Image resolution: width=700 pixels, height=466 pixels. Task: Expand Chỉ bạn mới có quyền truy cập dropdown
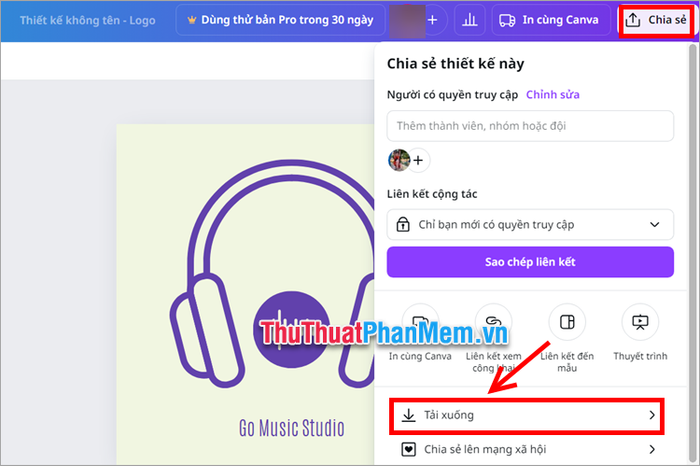tap(530, 225)
